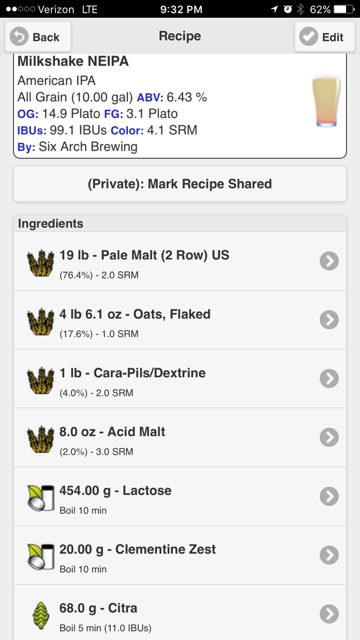The height and width of the screenshot is (640, 360).
Task: Tap the grain icon beside Pale Malt
Action: pos(40,263)
